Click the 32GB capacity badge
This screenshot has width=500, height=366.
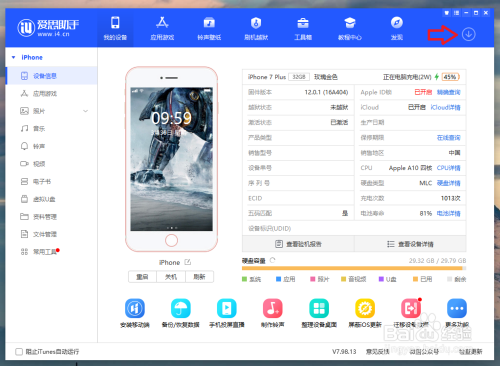pos(299,77)
